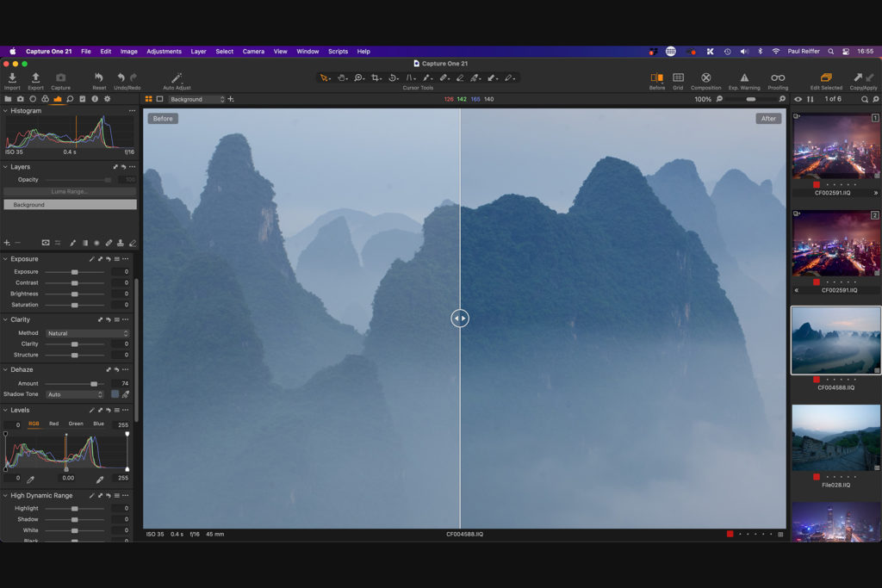Open the Metadata info tool tab
Viewport: 882px width, 588px height.
click(x=95, y=99)
